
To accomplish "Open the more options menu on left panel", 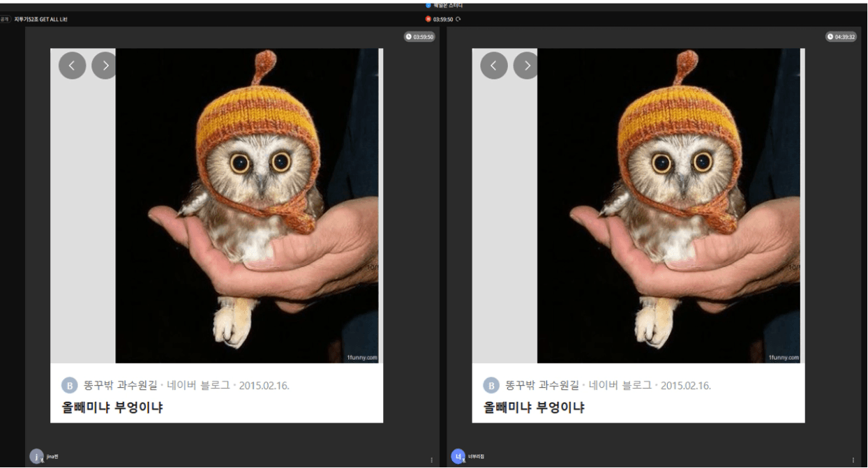I will [431, 460].
